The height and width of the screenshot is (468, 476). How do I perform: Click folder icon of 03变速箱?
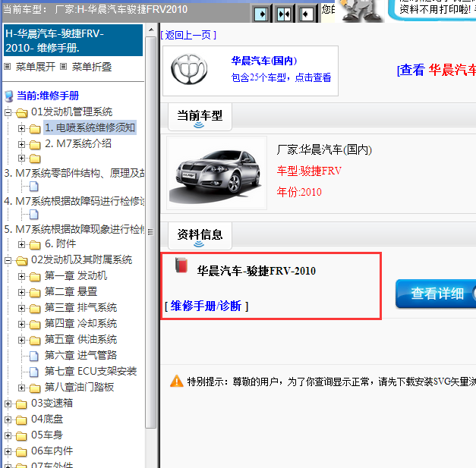(x=21, y=404)
